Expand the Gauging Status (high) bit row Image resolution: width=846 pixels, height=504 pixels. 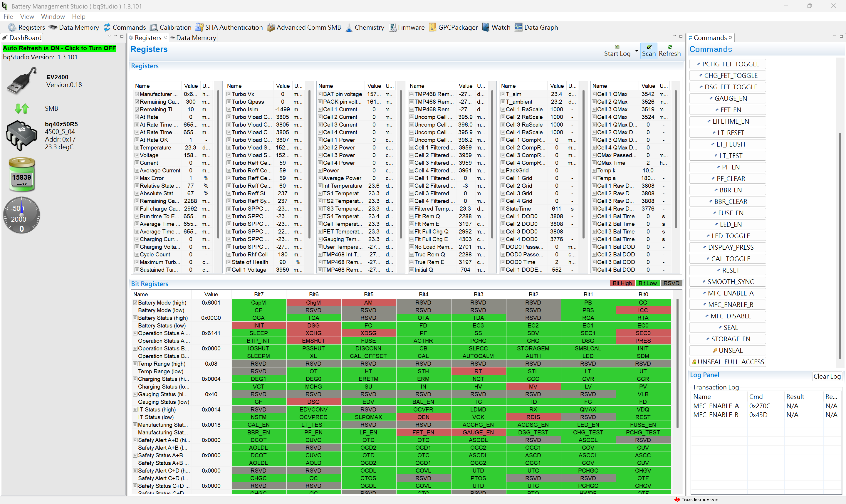(x=135, y=394)
